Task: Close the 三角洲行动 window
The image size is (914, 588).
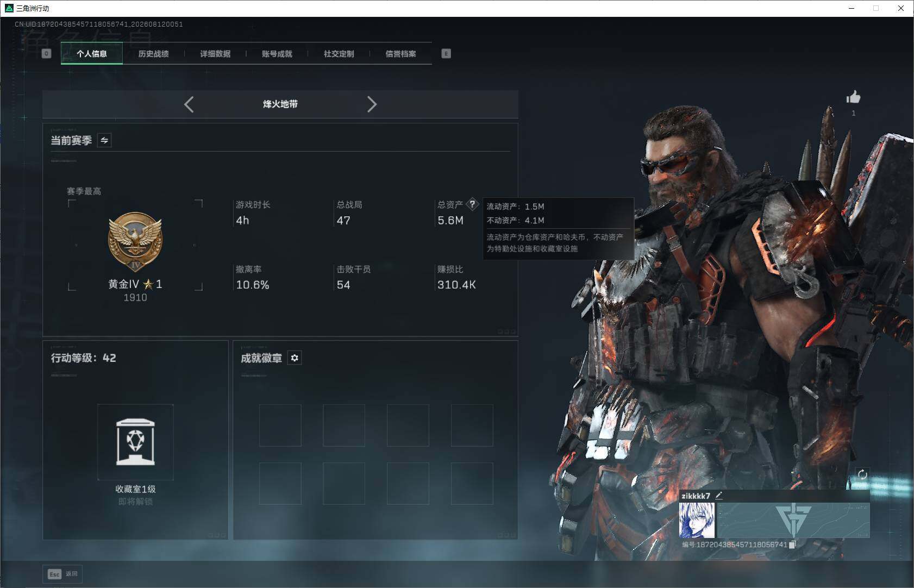Action: (901, 8)
